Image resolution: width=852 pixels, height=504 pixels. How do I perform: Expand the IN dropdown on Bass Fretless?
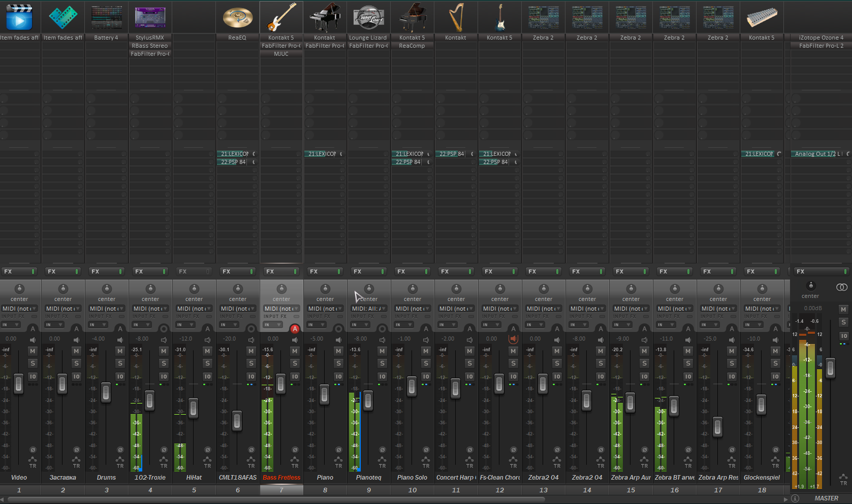click(273, 325)
